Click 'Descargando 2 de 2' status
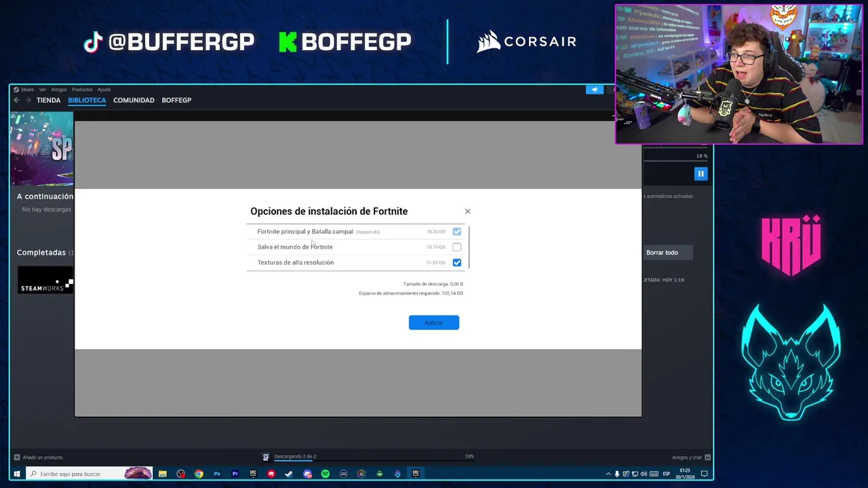The width and height of the screenshot is (868, 488). point(295,456)
